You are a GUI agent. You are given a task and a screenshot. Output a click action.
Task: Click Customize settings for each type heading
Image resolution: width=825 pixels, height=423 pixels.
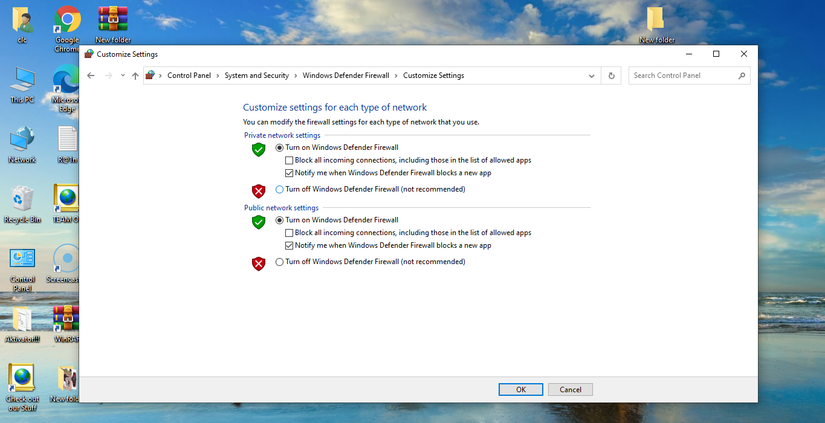[335, 107]
